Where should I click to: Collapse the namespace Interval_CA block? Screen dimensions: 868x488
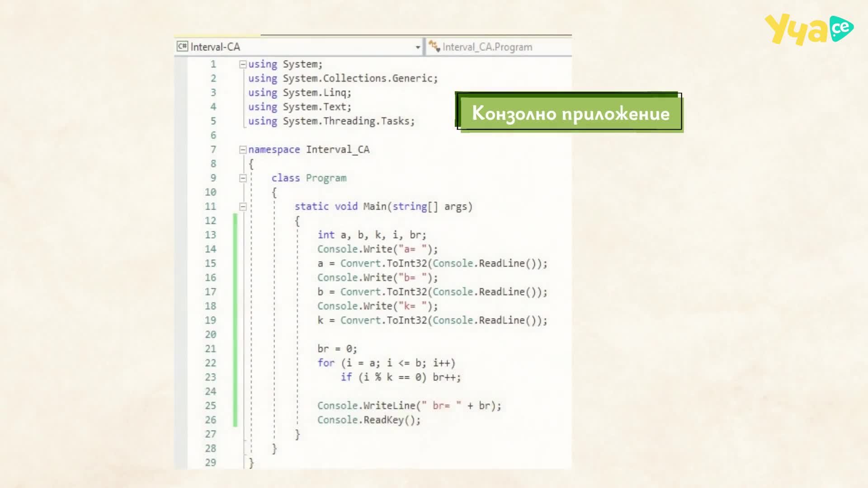pos(243,150)
